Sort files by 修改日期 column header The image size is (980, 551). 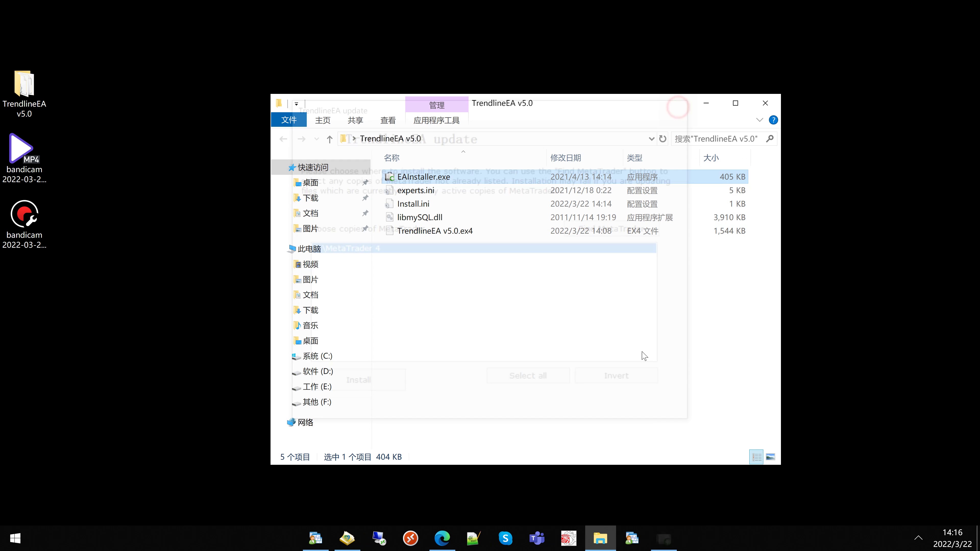tap(565, 158)
